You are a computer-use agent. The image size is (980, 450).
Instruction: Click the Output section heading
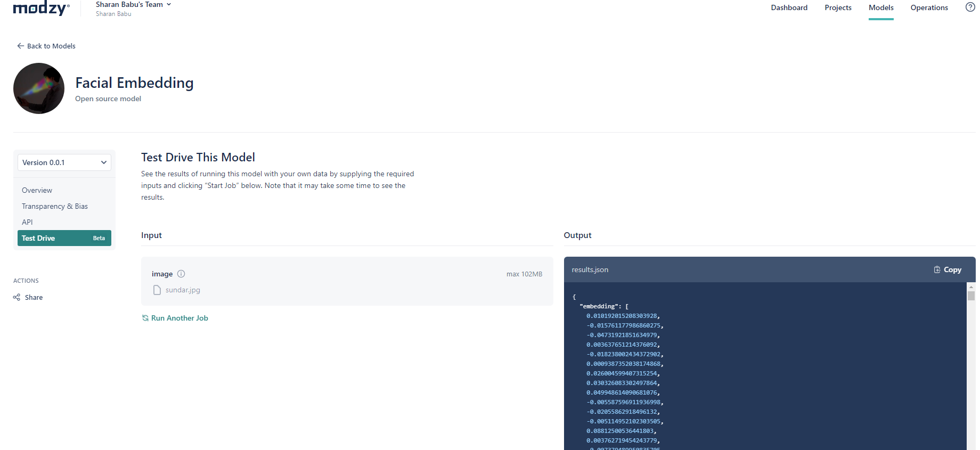[x=577, y=235]
